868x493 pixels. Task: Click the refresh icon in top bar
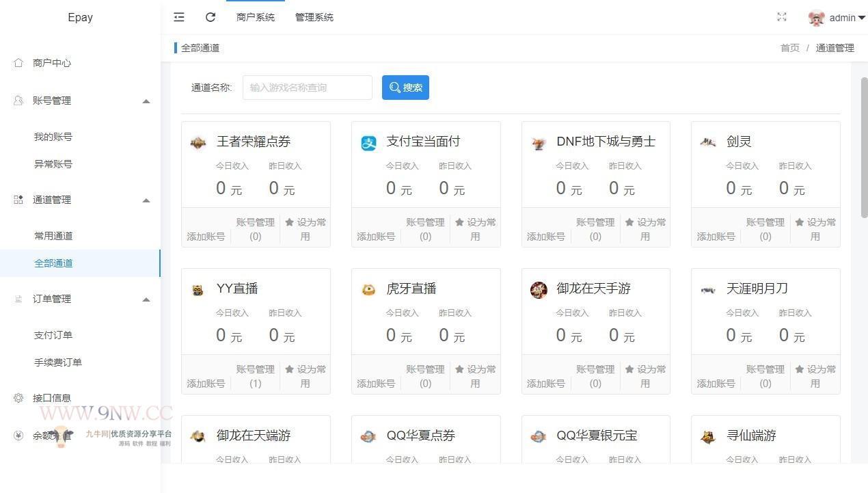pyautogui.click(x=211, y=17)
